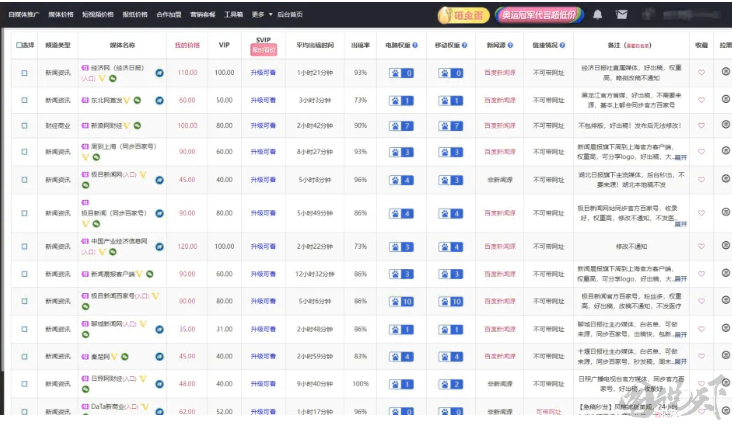This screenshot has height=425, width=732.
Task: Click the 我的价格 column header
Action: click(x=187, y=45)
